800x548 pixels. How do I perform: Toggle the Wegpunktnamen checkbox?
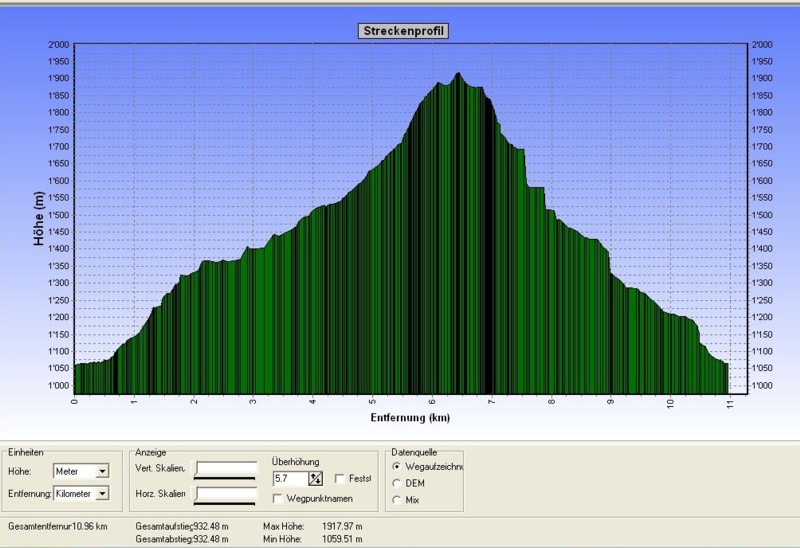(278, 498)
